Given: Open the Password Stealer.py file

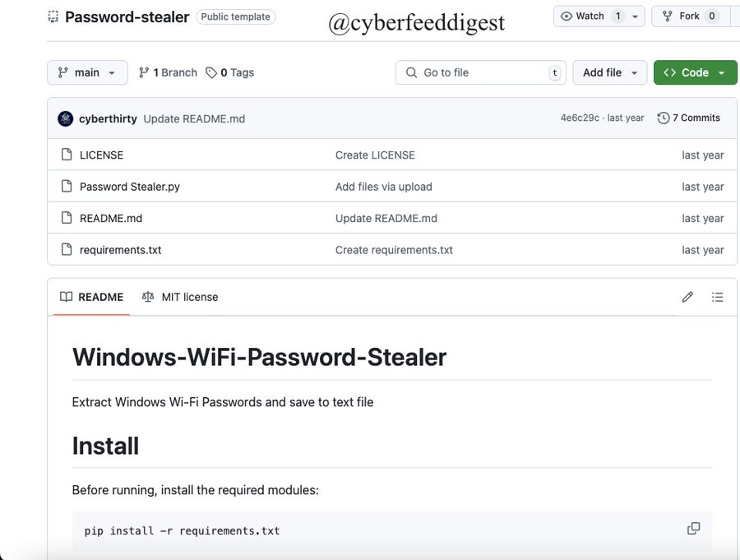Looking at the screenshot, I should pos(129,187).
